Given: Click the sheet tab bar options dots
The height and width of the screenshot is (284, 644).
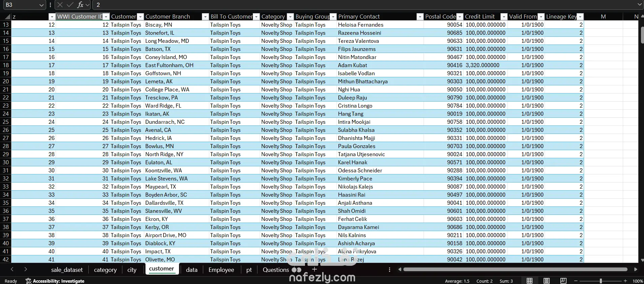Looking at the screenshot, I should click(390, 269).
